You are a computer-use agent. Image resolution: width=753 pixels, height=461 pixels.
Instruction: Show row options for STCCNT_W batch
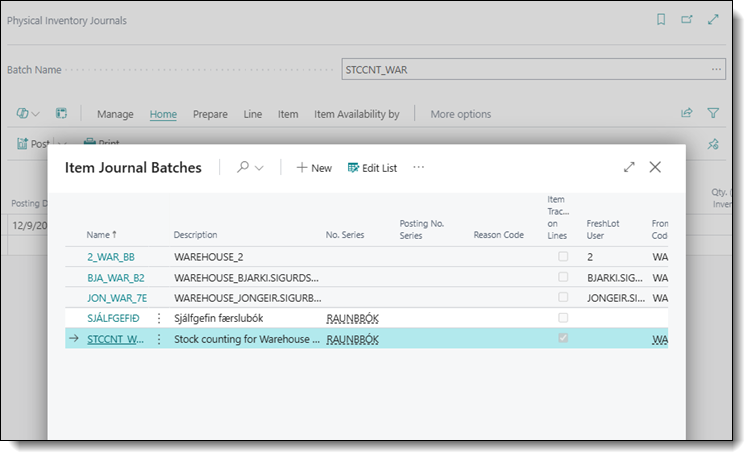(159, 339)
